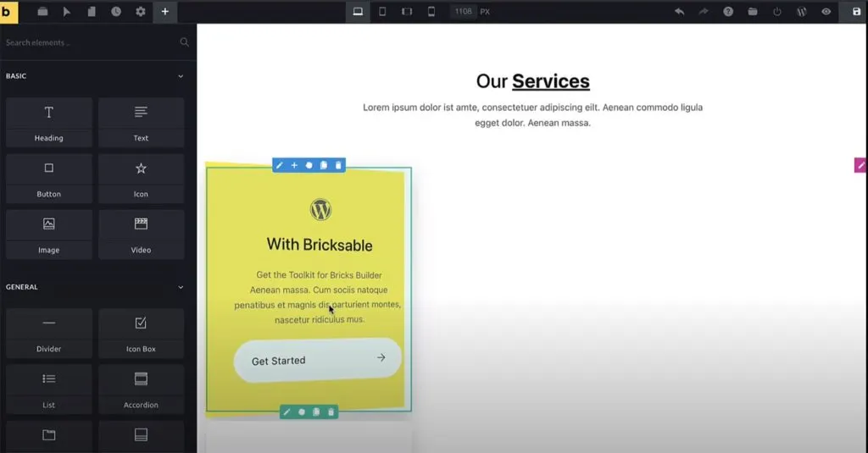Image resolution: width=868 pixels, height=453 pixels.
Task: Click the folder-tab element below List
Action: pyautogui.click(x=48, y=437)
